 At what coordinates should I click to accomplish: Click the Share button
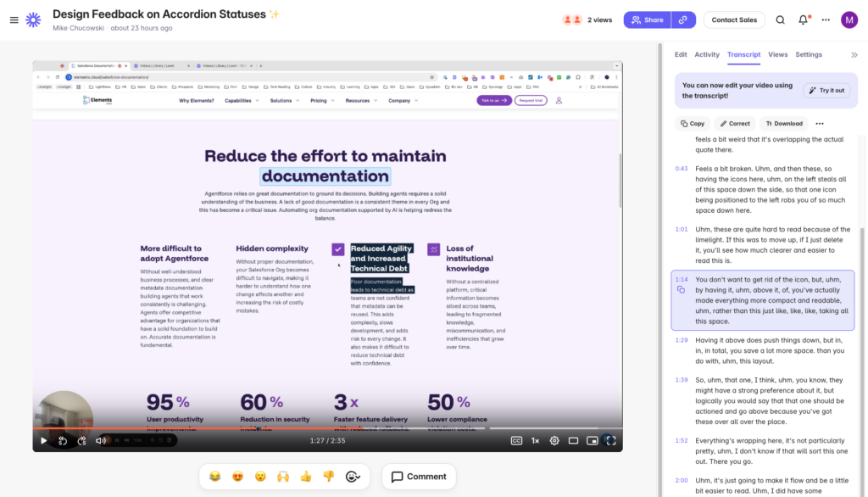point(647,20)
